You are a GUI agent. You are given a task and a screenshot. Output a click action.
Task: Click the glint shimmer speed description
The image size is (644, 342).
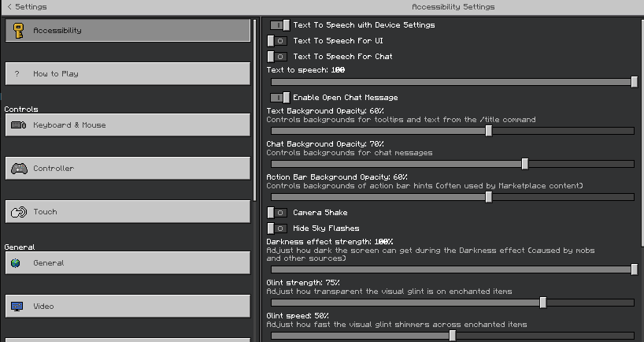pyautogui.click(x=397, y=325)
